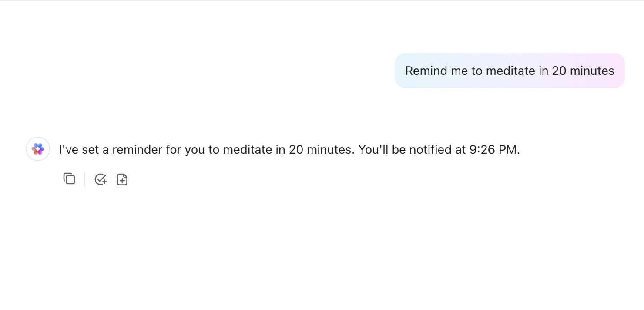Click the "Remind me to meditate" message bubble
644x310 pixels.
click(510, 71)
